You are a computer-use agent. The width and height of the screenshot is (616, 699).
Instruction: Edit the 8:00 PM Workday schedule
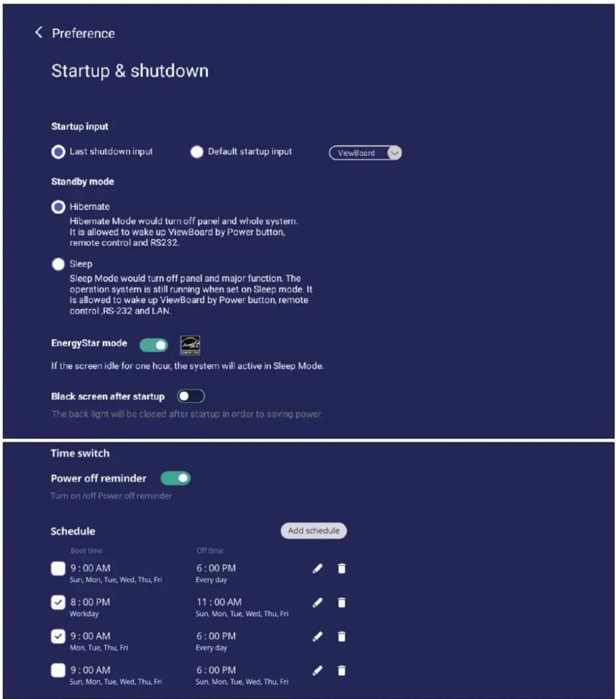[317, 603]
